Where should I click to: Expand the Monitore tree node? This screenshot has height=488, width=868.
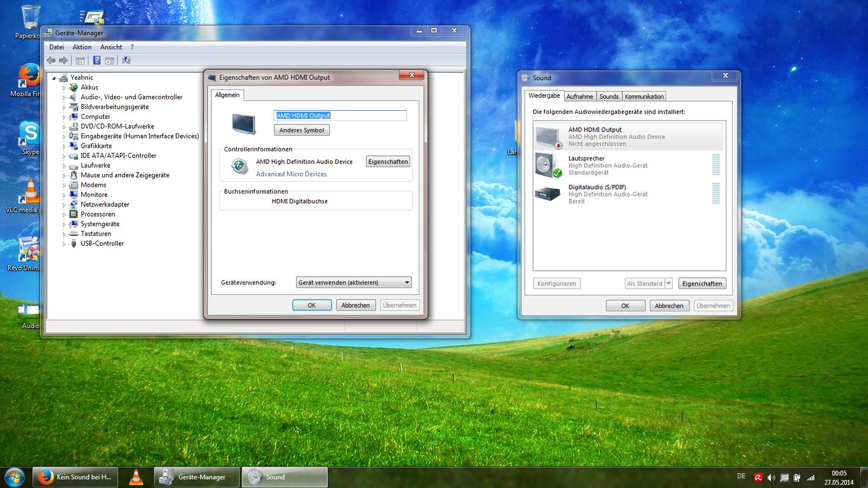[x=64, y=195]
